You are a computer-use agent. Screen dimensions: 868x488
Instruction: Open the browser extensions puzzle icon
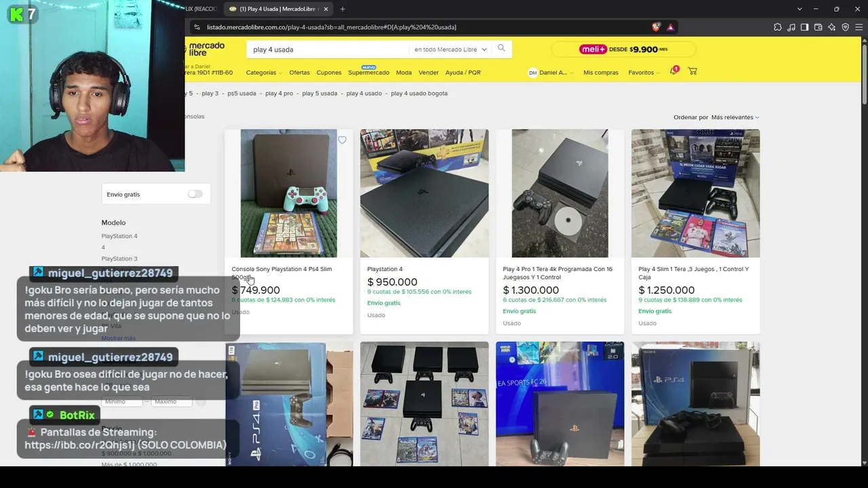[x=778, y=27]
